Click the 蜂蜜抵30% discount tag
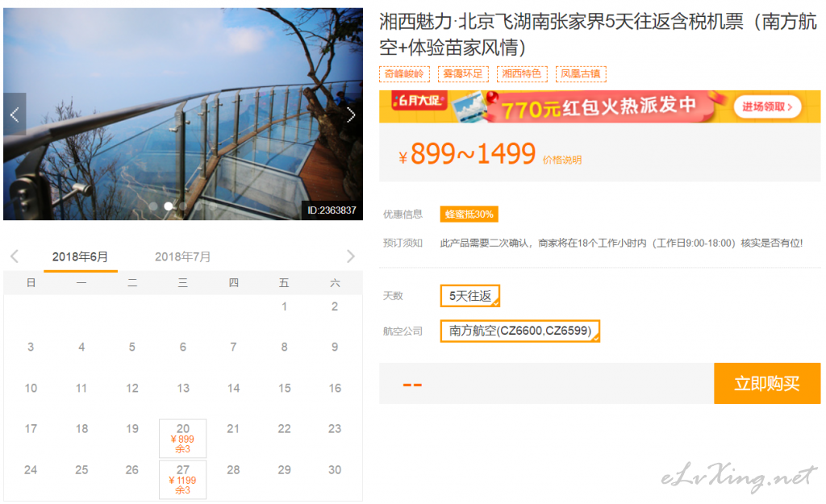Viewport: 826px width, 504px height. [x=469, y=215]
